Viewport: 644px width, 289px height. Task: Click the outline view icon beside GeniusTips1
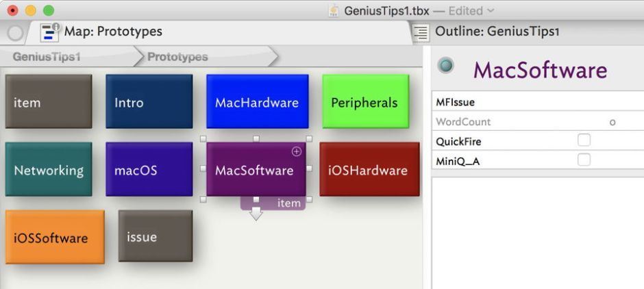(421, 32)
